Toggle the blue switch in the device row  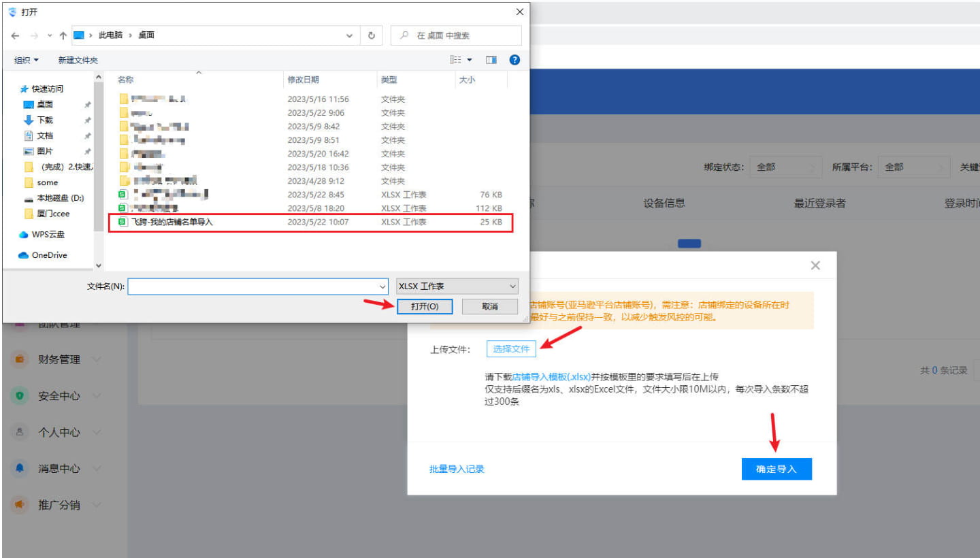click(x=689, y=243)
